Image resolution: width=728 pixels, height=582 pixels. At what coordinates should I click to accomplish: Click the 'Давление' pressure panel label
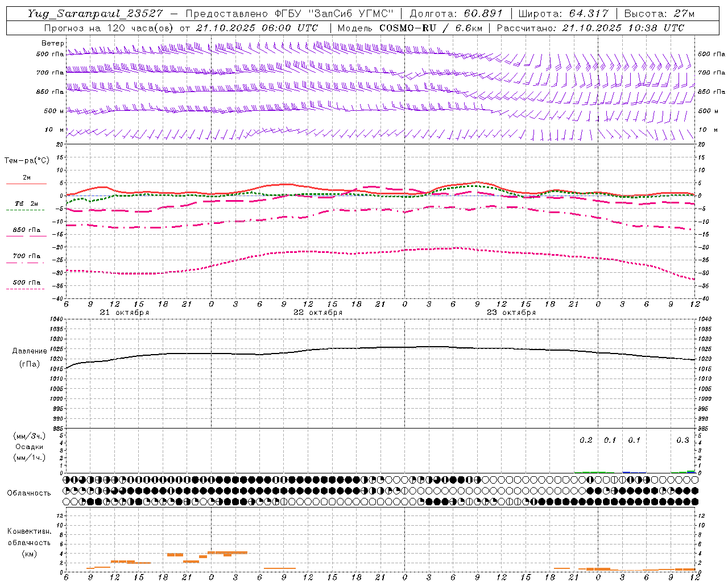tap(30, 351)
